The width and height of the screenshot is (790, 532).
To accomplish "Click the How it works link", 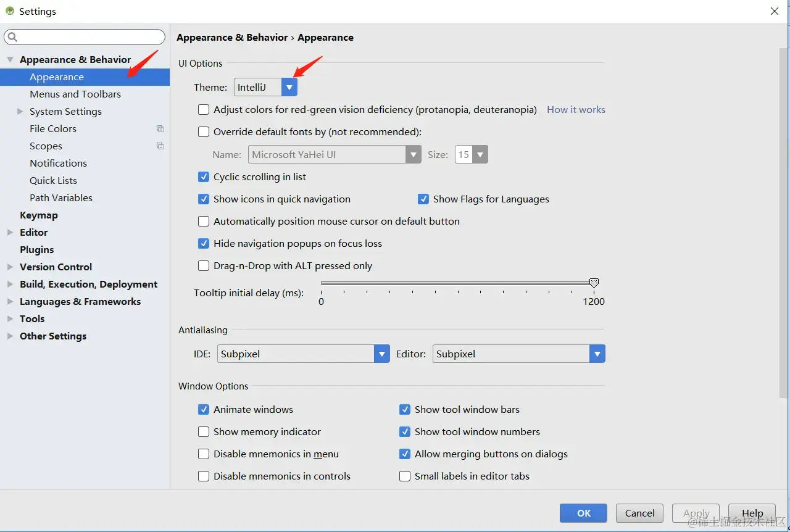I will (x=576, y=109).
